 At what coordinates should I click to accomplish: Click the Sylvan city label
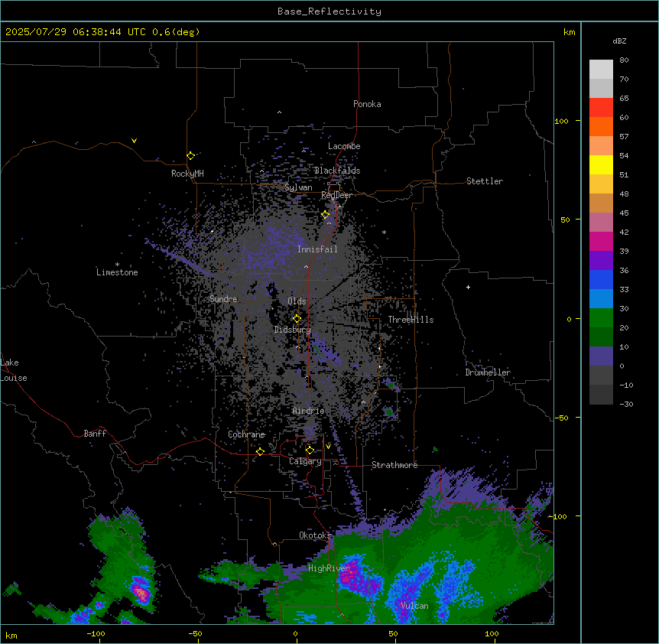298,187
